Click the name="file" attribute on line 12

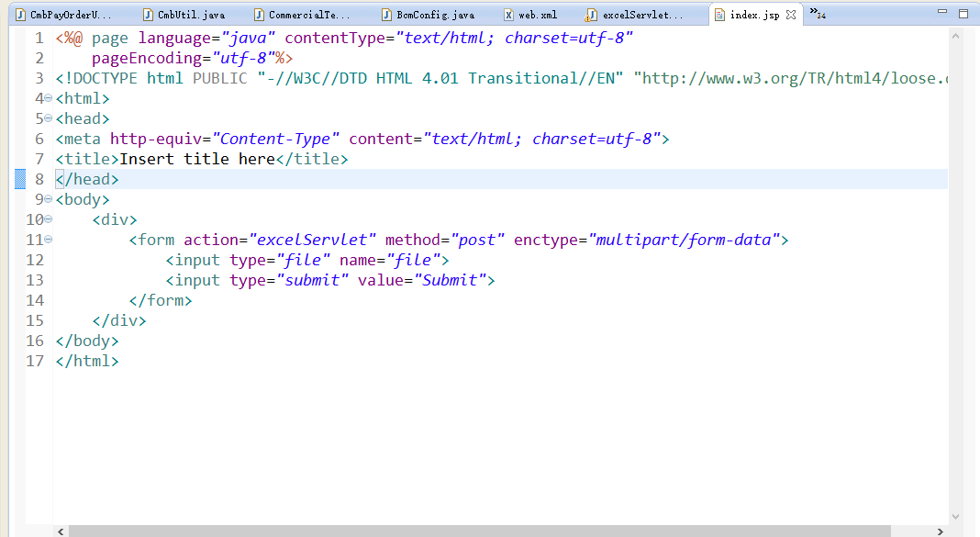coord(389,260)
